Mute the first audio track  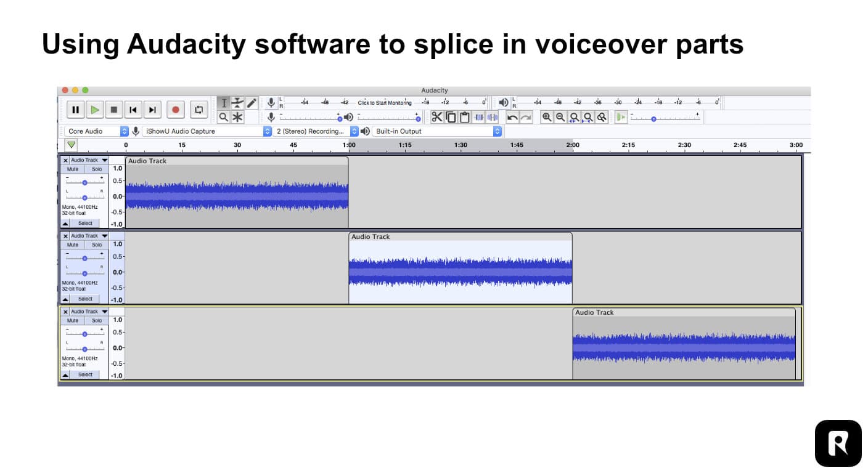[x=73, y=169]
